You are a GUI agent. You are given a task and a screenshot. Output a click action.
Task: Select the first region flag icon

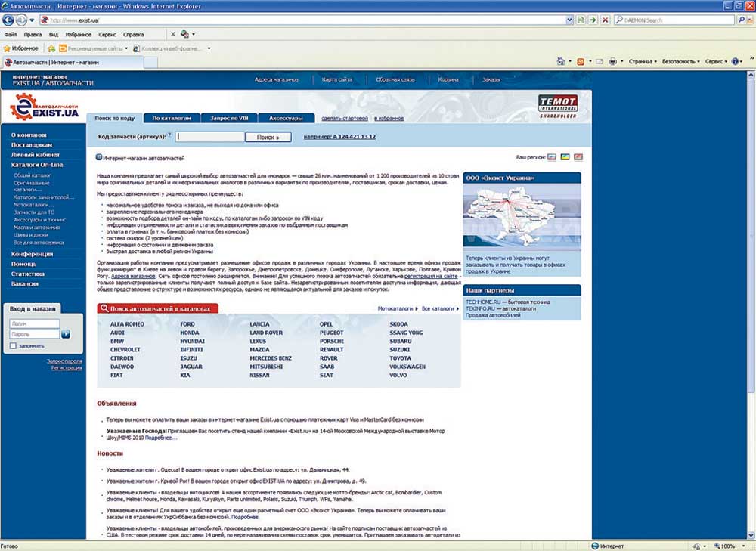point(552,157)
